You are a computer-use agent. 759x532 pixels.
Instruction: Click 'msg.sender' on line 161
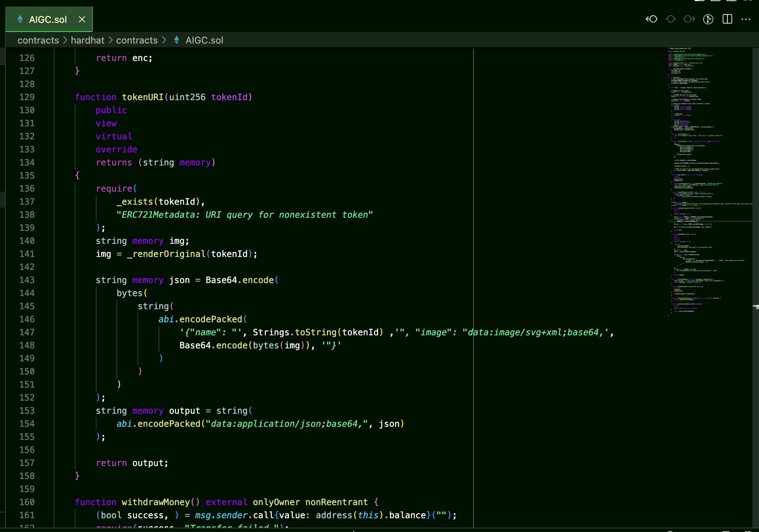coord(221,515)
